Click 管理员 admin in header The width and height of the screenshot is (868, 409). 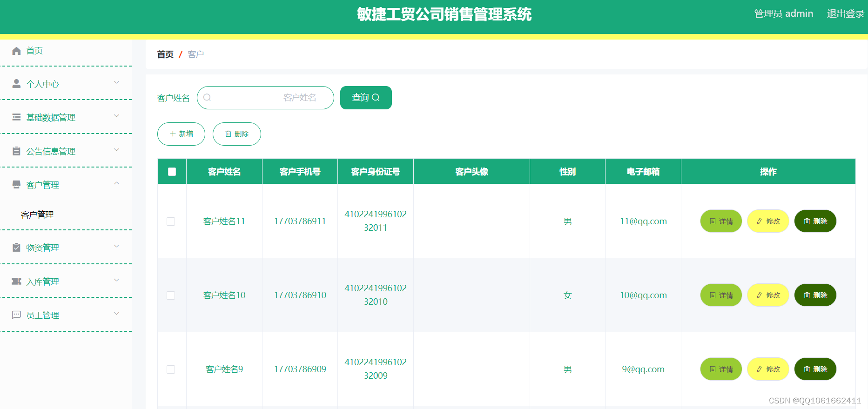[784, 14]
